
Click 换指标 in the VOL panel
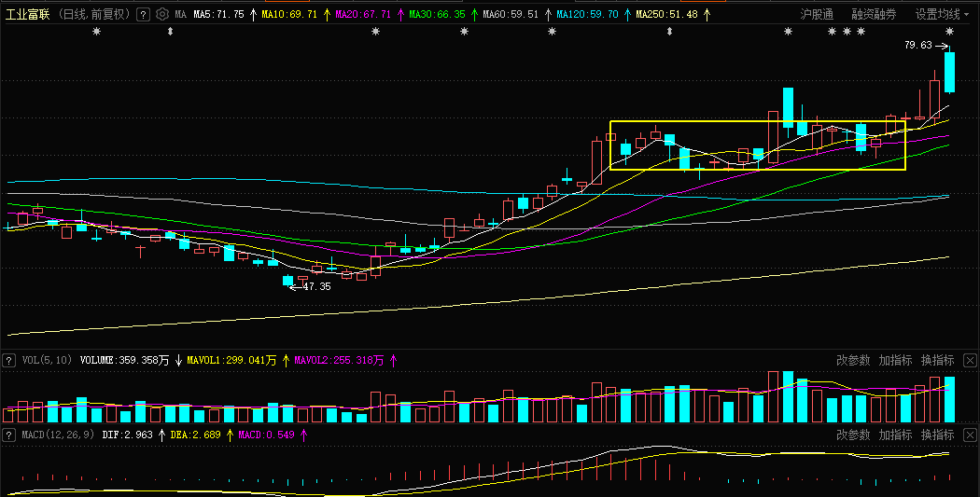tap(937, 360)
